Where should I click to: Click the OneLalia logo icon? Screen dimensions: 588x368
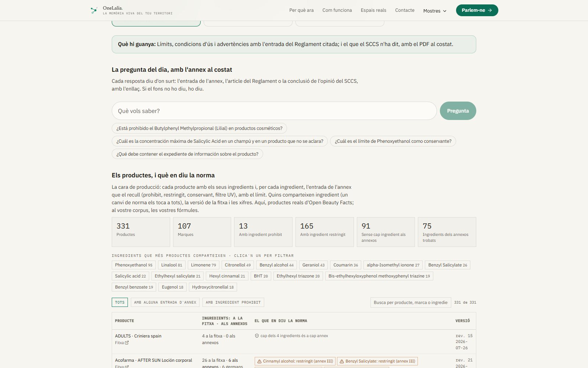[x=94, y=10]
